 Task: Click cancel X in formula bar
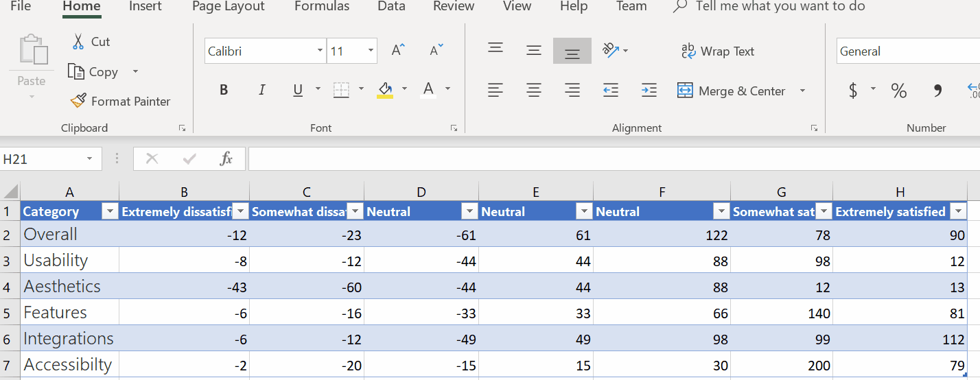pos(152,159)
